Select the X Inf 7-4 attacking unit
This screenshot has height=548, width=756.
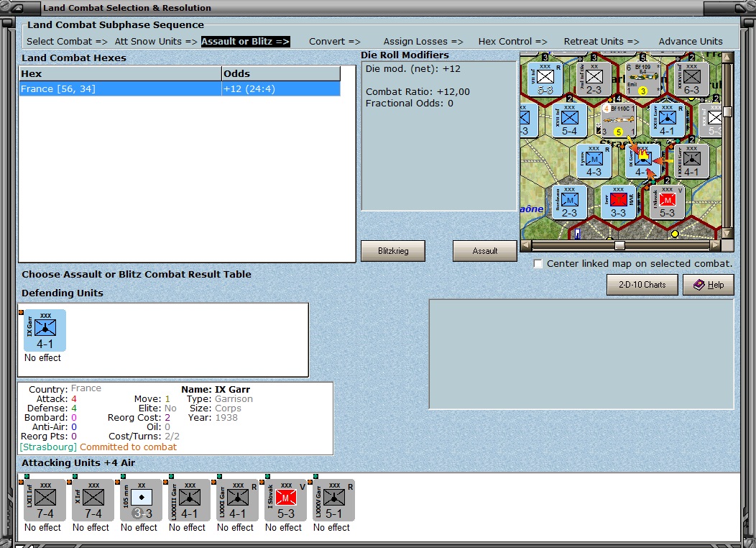pos(93,500)
